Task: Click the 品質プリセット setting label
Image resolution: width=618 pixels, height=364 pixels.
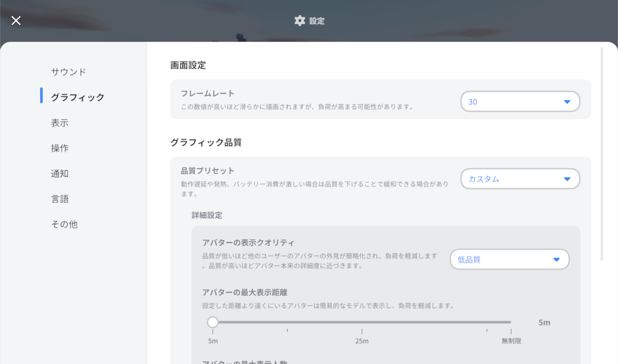Action: click(208, 171)
